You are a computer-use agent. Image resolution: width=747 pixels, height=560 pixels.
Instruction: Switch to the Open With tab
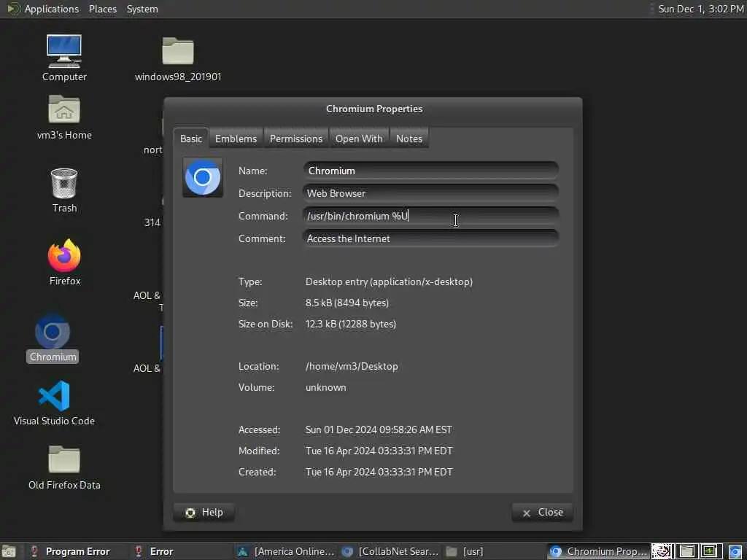(359, 139)
